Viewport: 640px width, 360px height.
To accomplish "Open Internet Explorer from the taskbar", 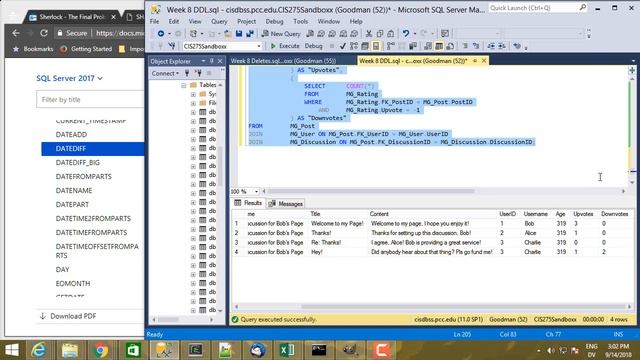I will pyautogui.click(x=39, y=350).
